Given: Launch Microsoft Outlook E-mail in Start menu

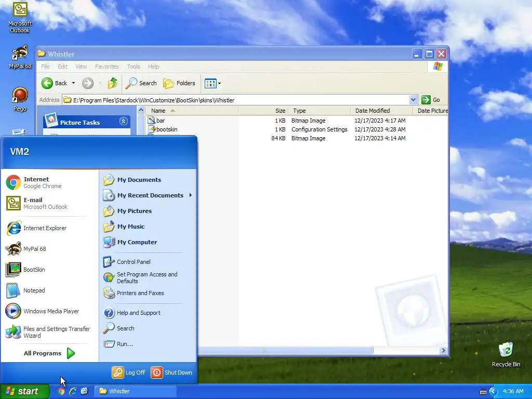Looking at the screenshot, I should 37,203.
